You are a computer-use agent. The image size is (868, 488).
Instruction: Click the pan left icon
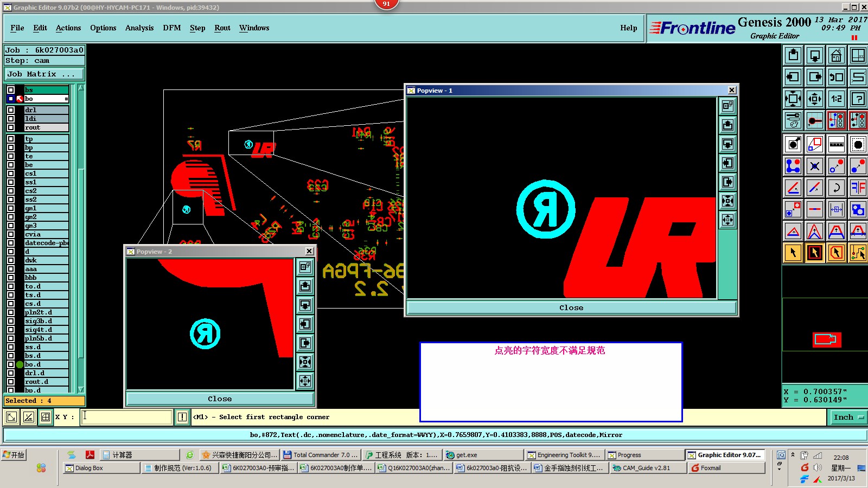coord(793,77)
